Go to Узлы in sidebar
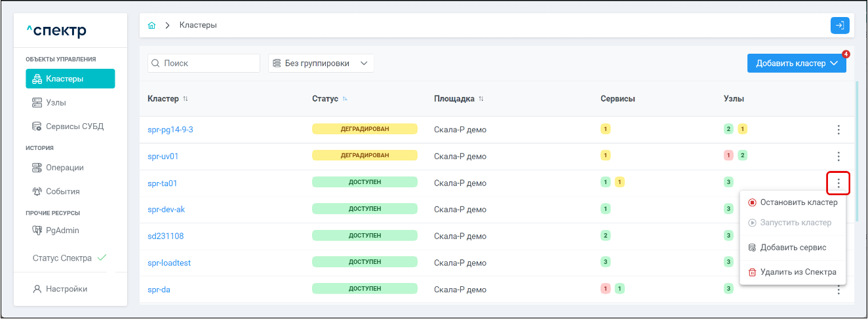The width and height of the screenshot is (868, 319). [x=56, y=103]
